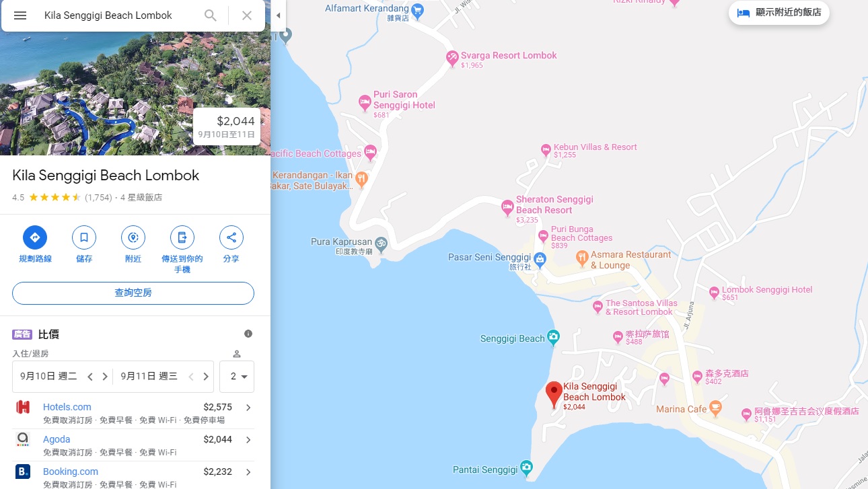Click the 規劃路線 directions icon
The width and height of the screenshot is (868, 489).
click(x=35, y=237)
